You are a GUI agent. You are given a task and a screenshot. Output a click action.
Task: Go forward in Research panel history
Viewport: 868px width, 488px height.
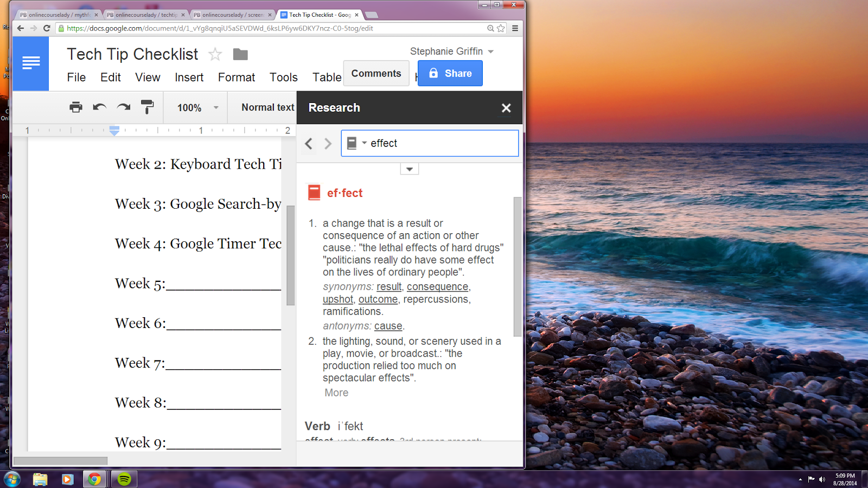pos(328,144)
